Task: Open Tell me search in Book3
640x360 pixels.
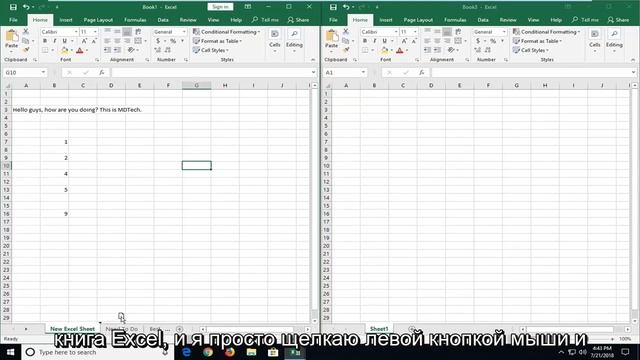Action: point(585,20)
